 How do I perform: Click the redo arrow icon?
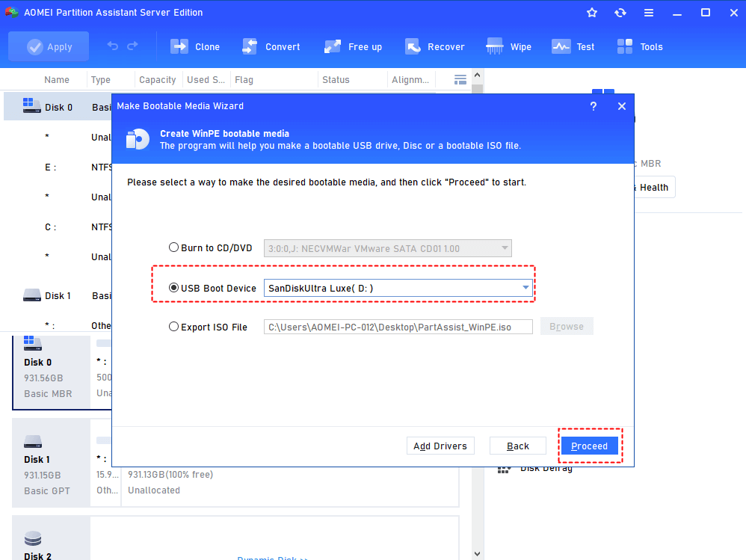133,46
